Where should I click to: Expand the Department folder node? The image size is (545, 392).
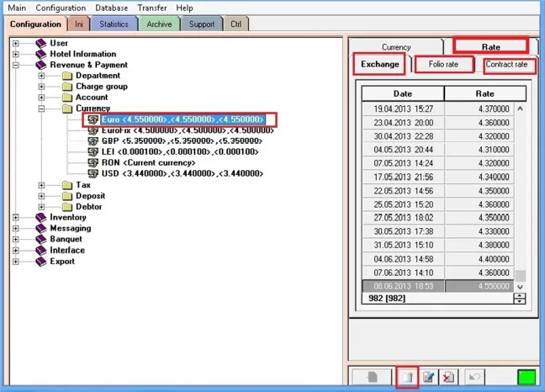(x=41, y=76)
